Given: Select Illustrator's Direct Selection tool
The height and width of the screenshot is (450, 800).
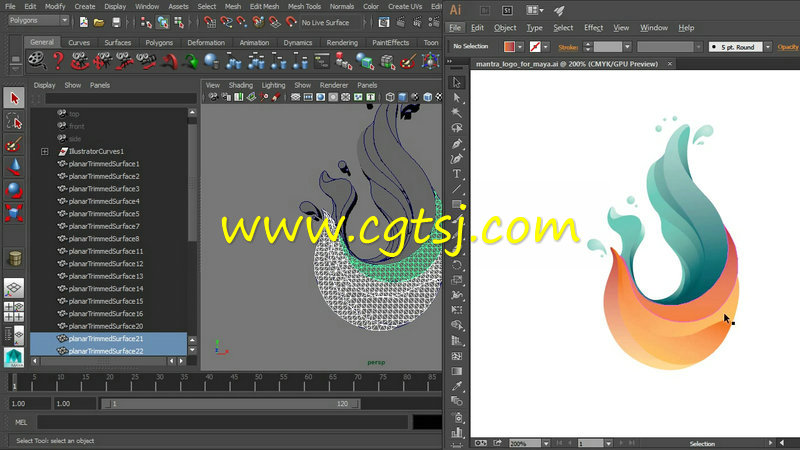Looking at the screenshot, I should [457, 97].
